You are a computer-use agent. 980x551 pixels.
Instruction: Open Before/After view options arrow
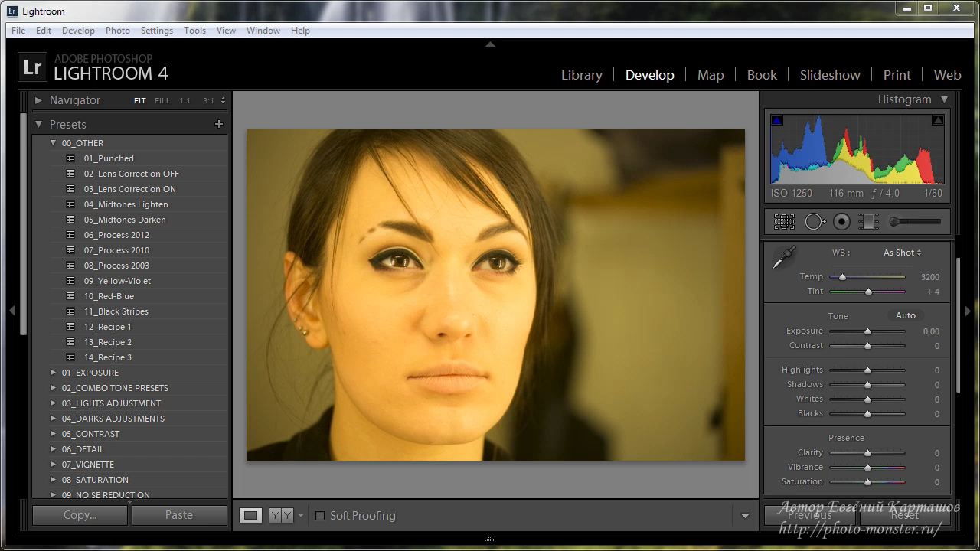[x=301, y=516]
